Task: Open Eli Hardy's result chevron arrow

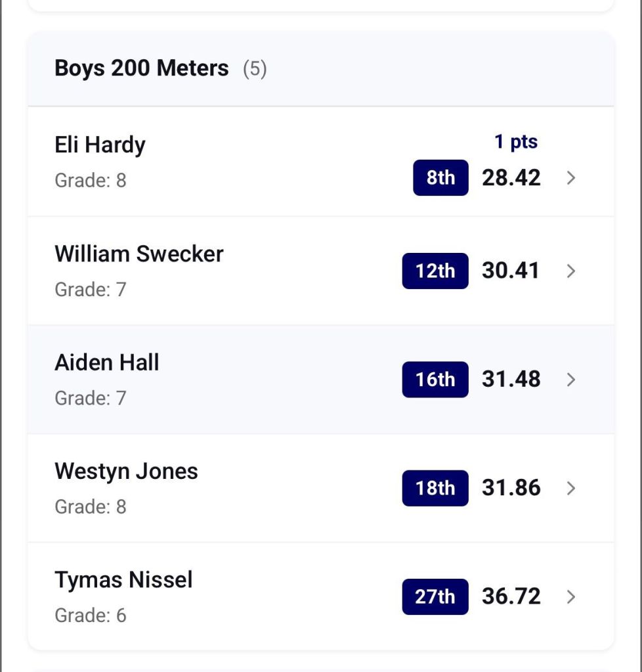Action: click(x=570, y=178)
